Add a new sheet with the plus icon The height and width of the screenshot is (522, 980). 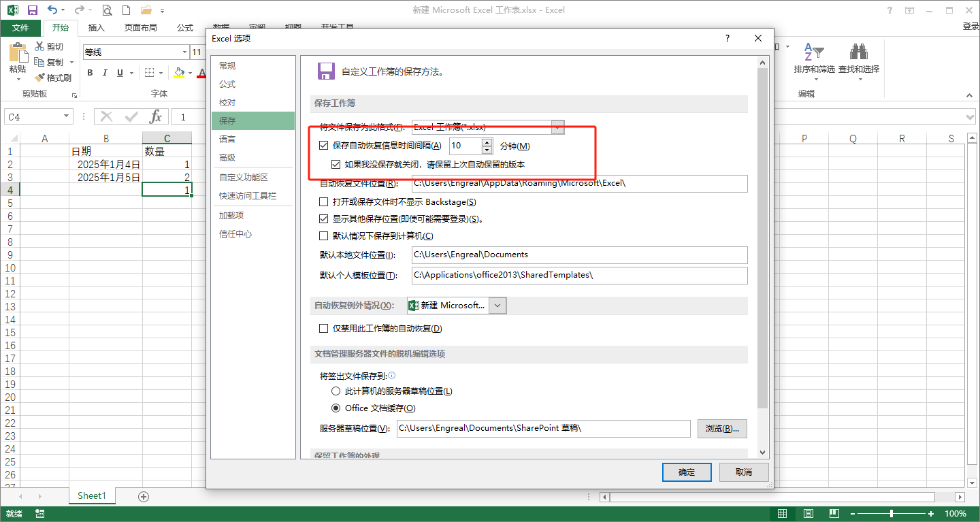tap(144, 496)
